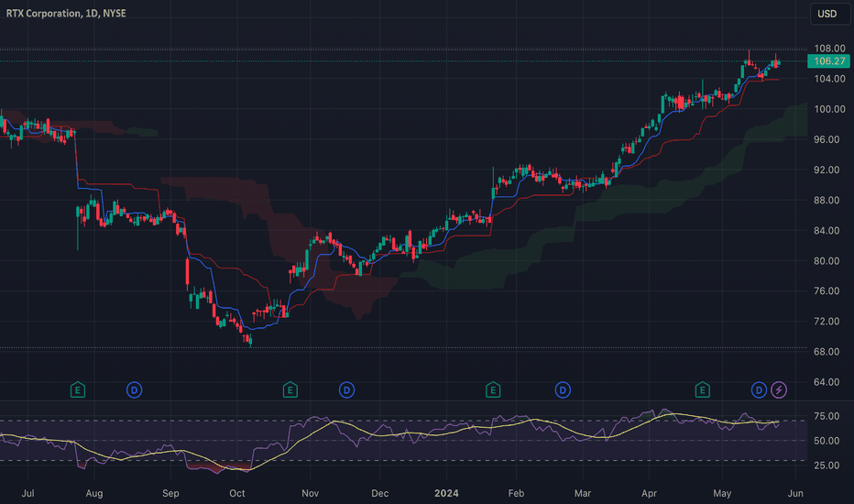Click the Aug label on time axis
Screen dimensions: 854x504
[94, 493]
